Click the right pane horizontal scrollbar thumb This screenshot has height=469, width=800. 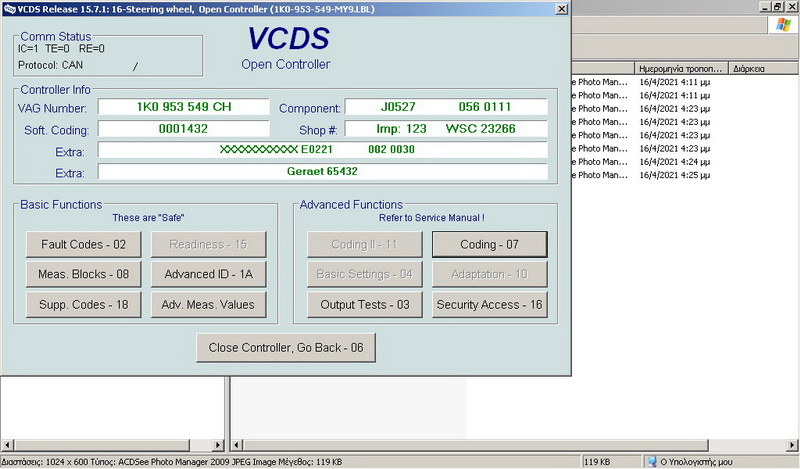tap(476, 445)
